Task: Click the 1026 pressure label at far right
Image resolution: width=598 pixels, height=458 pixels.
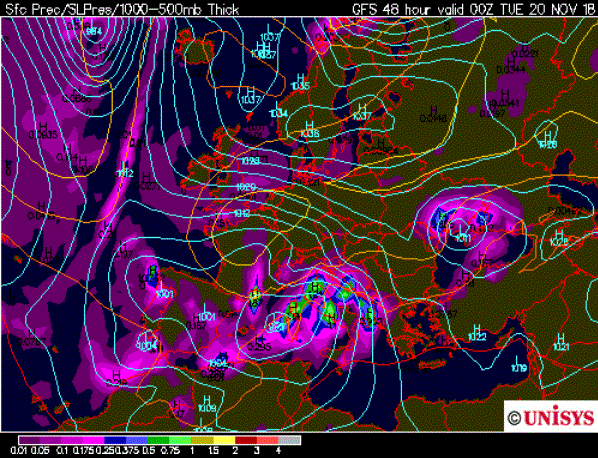Action: (548, 144)
